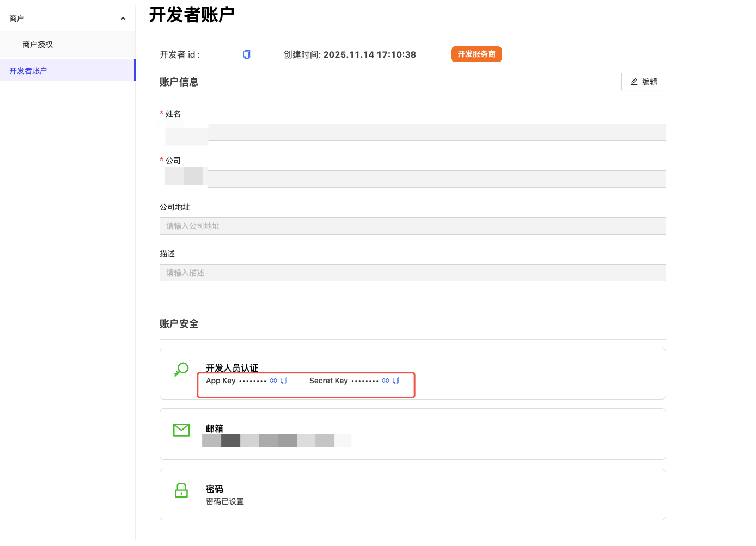Click the 描述 input field

413,273
